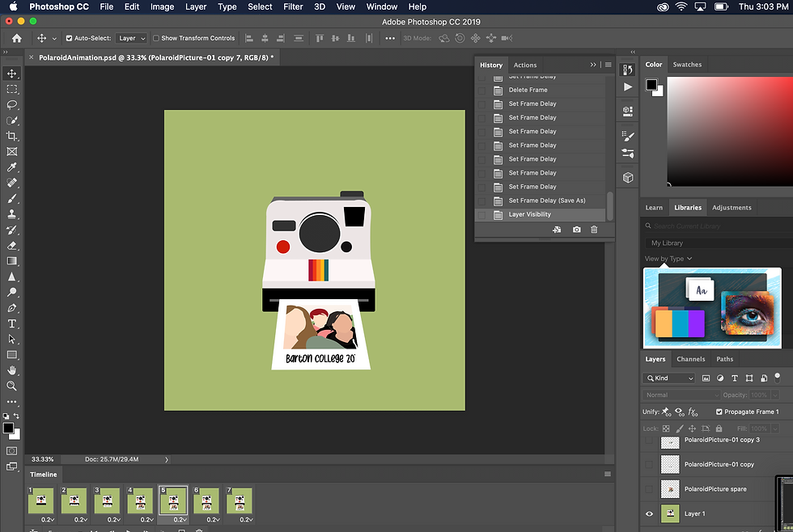The image size is (793, 532).
Task: Toggle history brush source for Delete Frame
Action: (x=482, y=91)
